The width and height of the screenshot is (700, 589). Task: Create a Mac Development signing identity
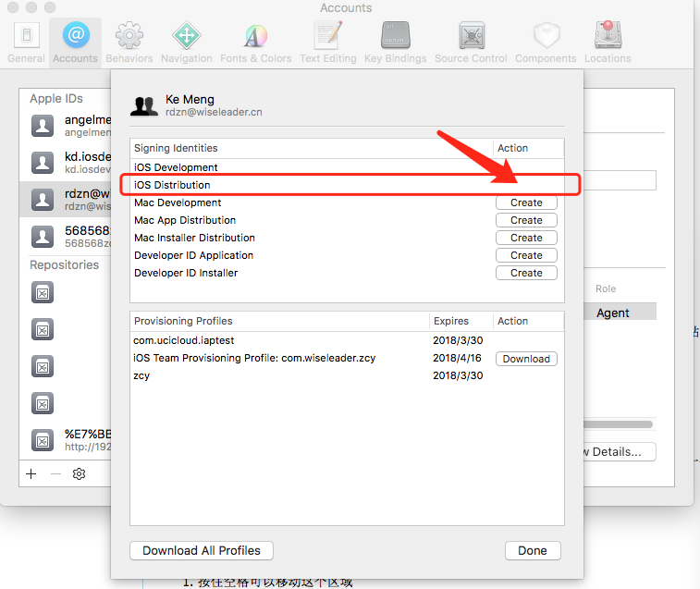coord(526,202)
